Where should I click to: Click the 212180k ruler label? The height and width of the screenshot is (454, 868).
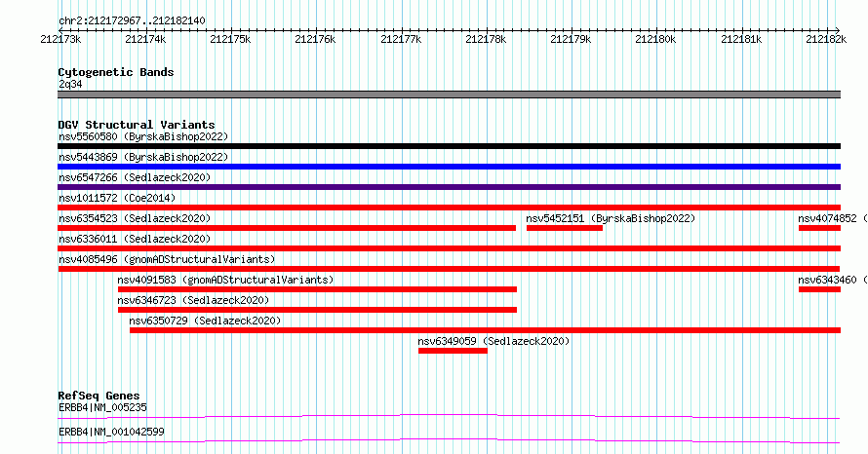click(655, 39)
